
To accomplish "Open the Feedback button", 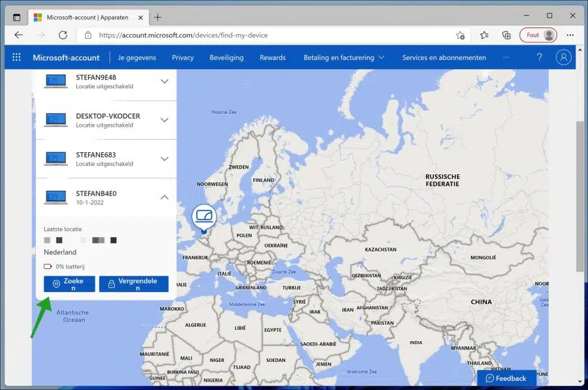I will pos(506,378).
